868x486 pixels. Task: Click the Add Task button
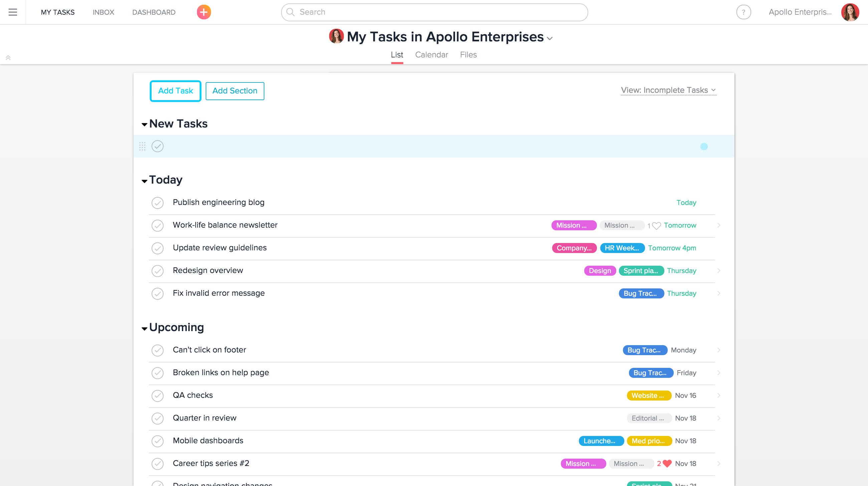click(175, 90)
